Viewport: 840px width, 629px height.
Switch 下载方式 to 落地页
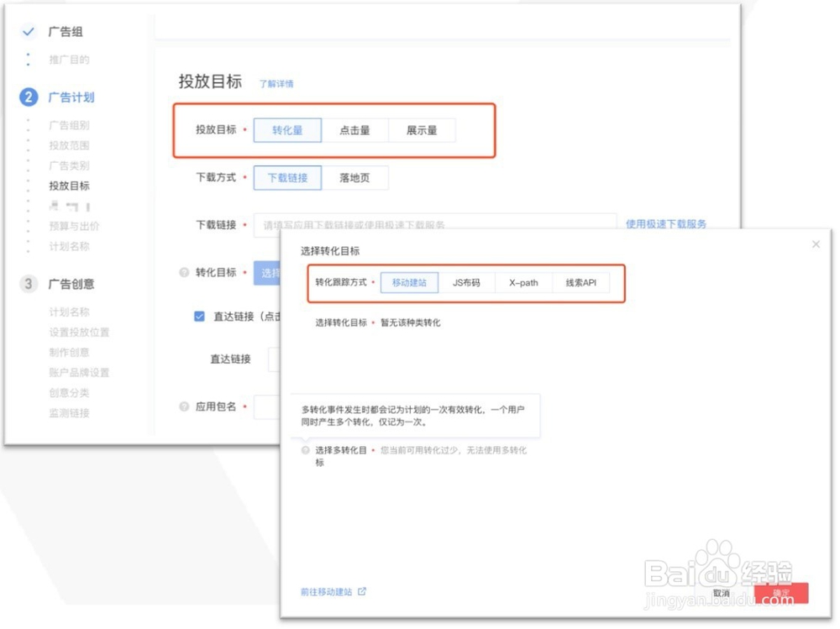[356, 177]
